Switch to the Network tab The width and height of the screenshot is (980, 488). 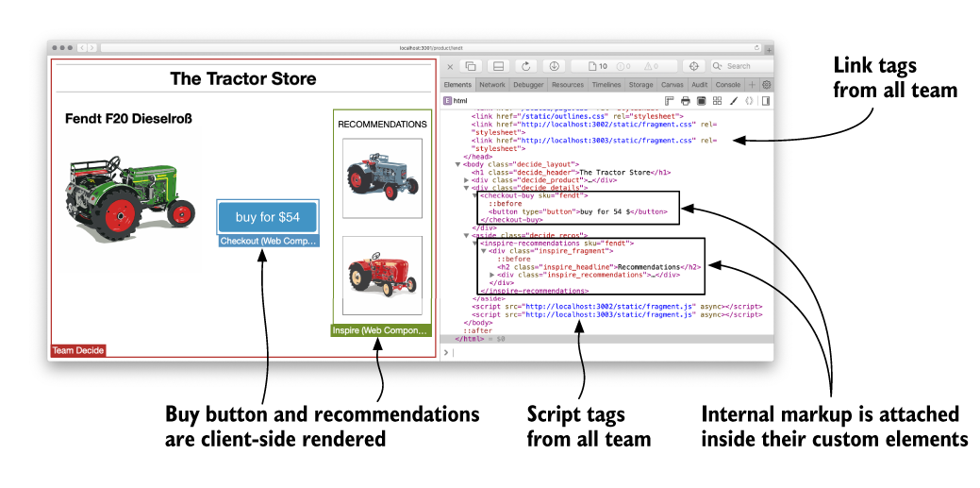(x=491, y=85)
